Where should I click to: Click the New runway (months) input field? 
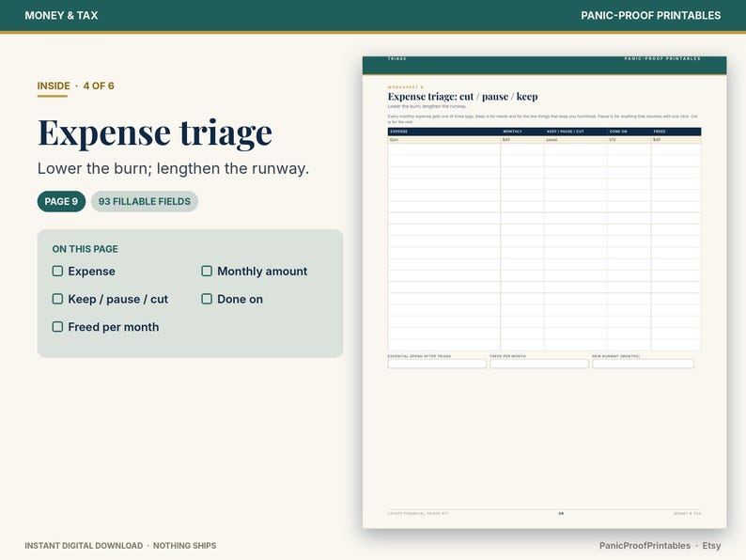(643, 364)
